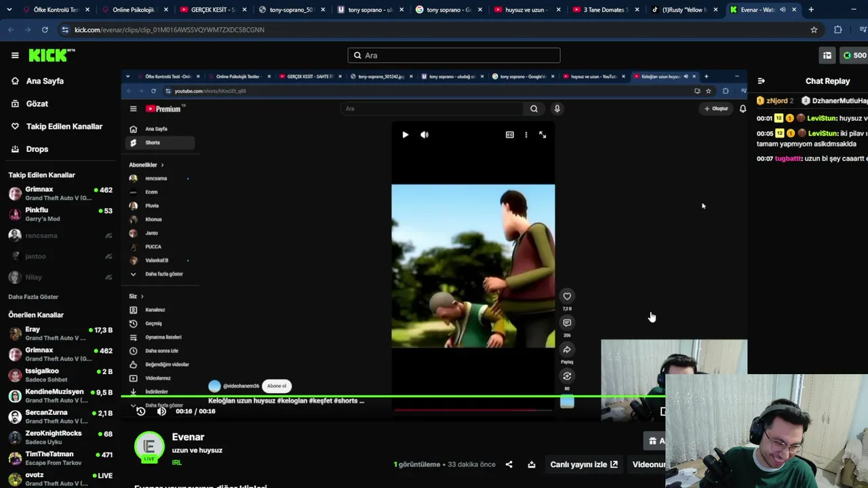Click the Kick logo
The width and height of the screenshot is (868, 488).
52,56
